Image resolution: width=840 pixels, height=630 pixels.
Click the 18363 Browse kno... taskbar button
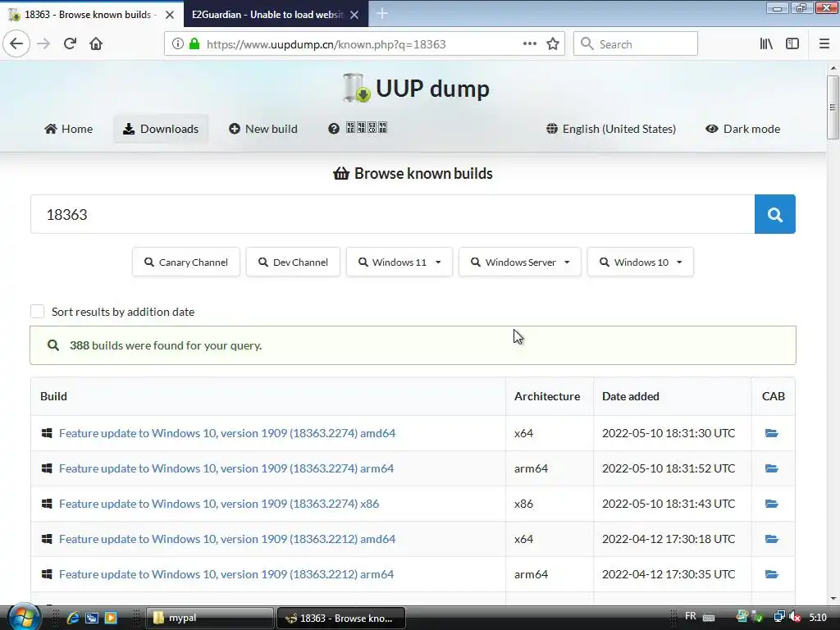click(x=340, y=618)
